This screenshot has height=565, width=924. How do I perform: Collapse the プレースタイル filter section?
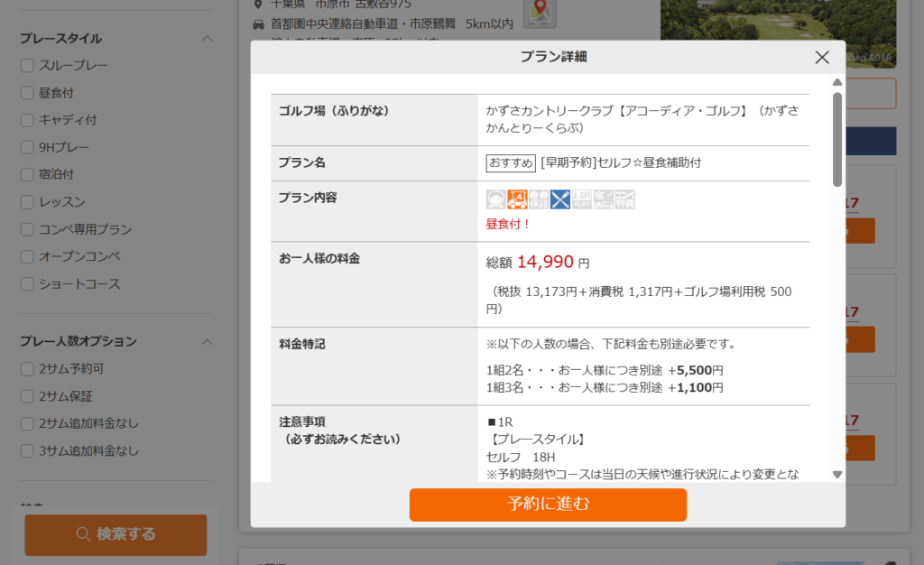(x=207, y=39)
